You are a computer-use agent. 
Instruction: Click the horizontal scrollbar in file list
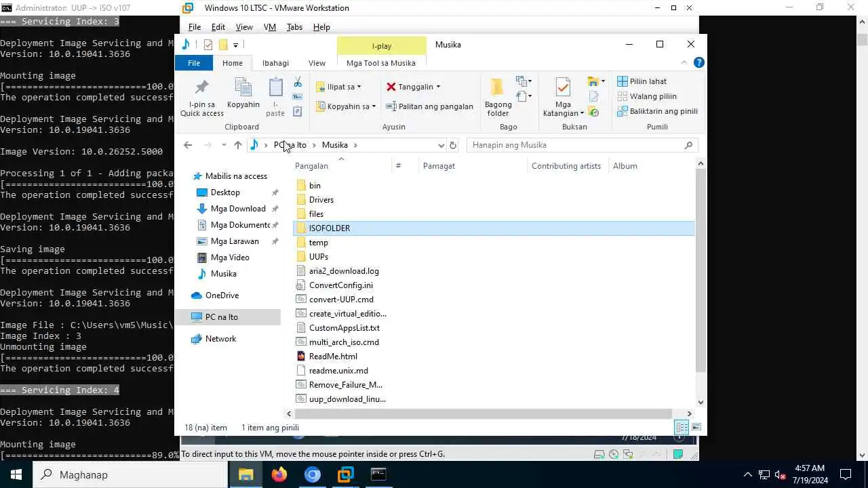click(483, 413)
